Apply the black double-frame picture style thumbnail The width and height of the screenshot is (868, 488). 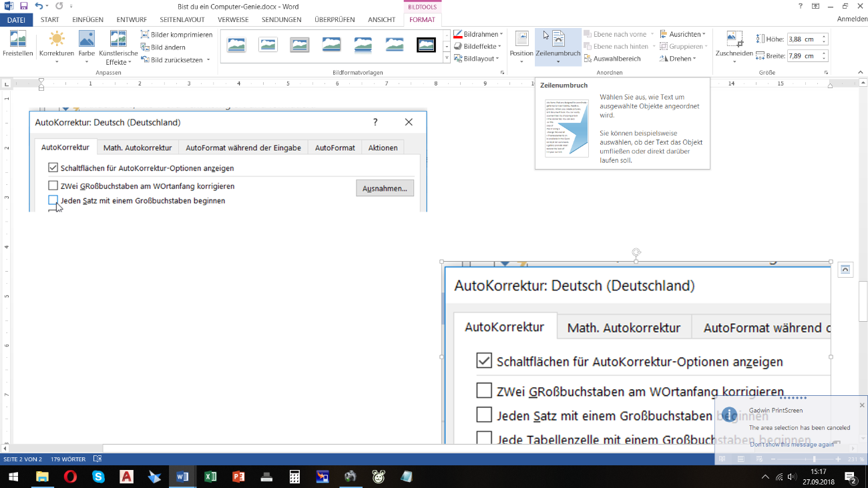pyautogui.click(x=426, y=45)
